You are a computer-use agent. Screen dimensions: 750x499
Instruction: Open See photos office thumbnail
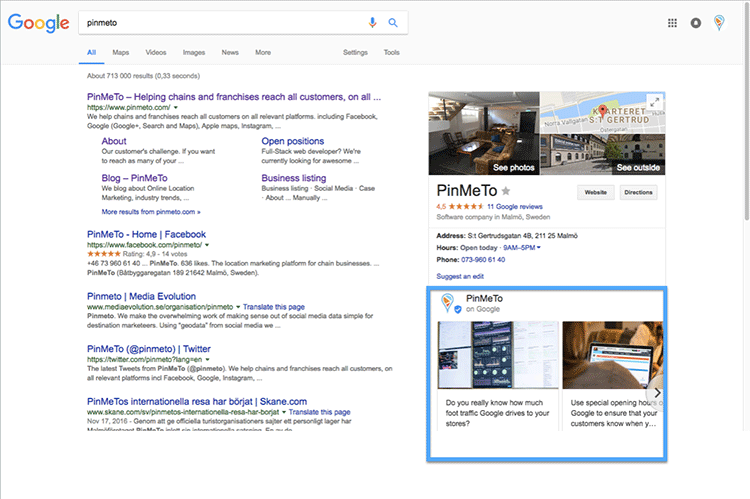tap(484, 133)
